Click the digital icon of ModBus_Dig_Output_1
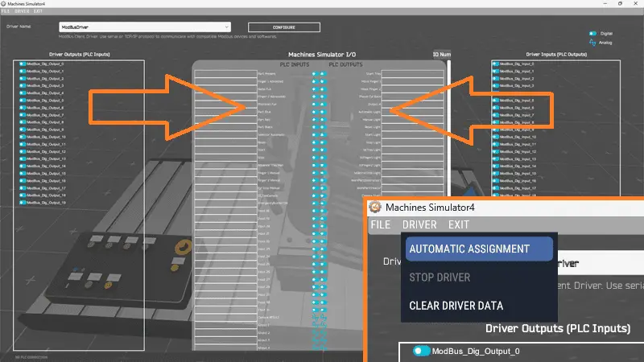644x362 pixels. click(23, 71)
